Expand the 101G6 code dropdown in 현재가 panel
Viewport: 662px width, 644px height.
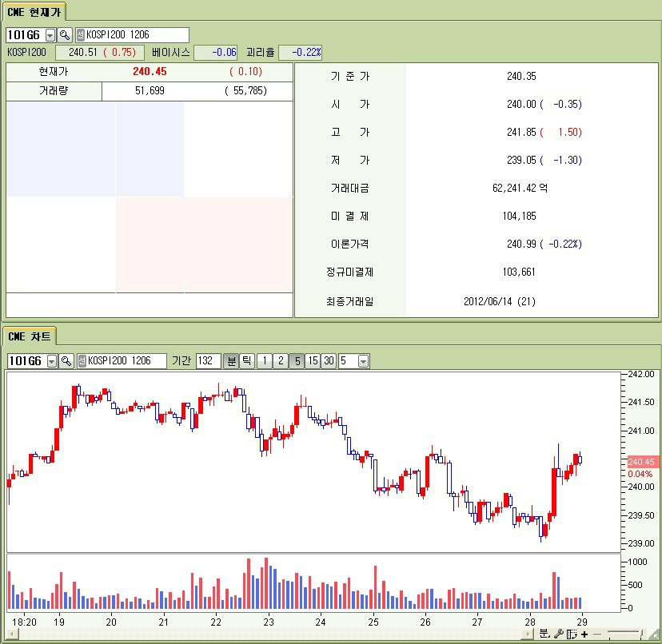click(50, 35)
